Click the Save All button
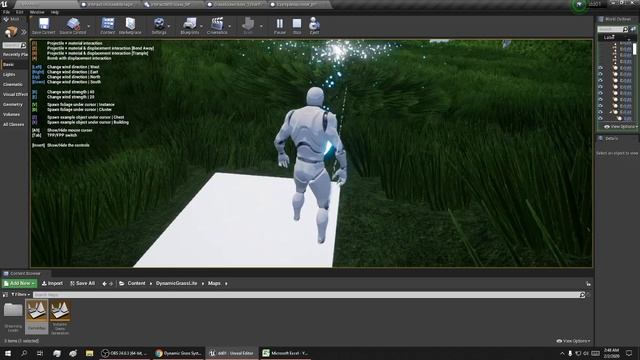 tap(82, 283)
